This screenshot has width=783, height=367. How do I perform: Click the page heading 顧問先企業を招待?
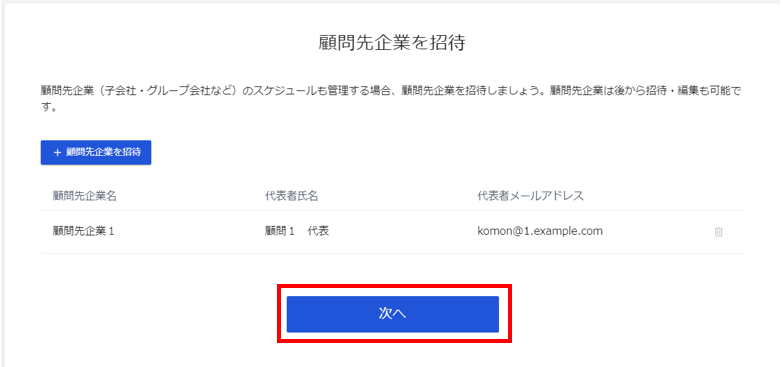(392, 43)
